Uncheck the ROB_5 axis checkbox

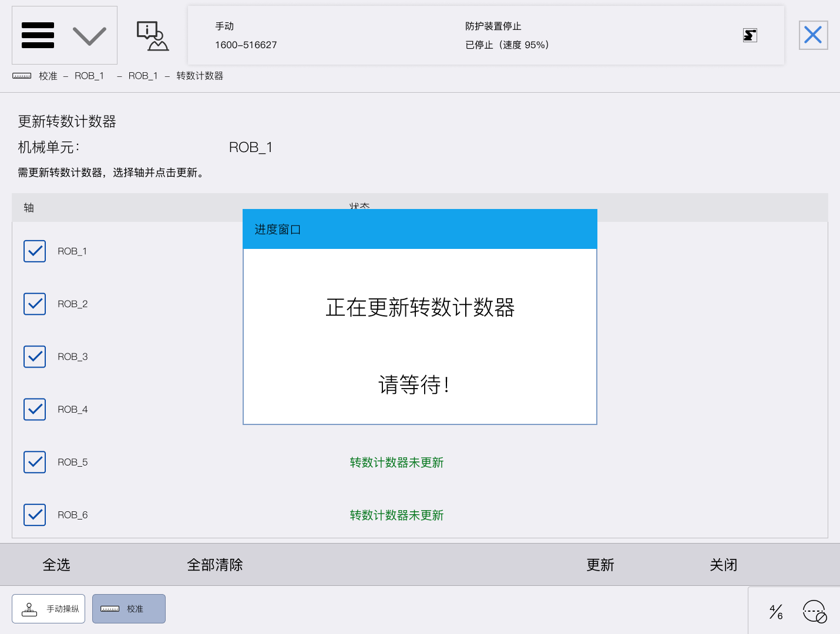click(x=35, y=463)
